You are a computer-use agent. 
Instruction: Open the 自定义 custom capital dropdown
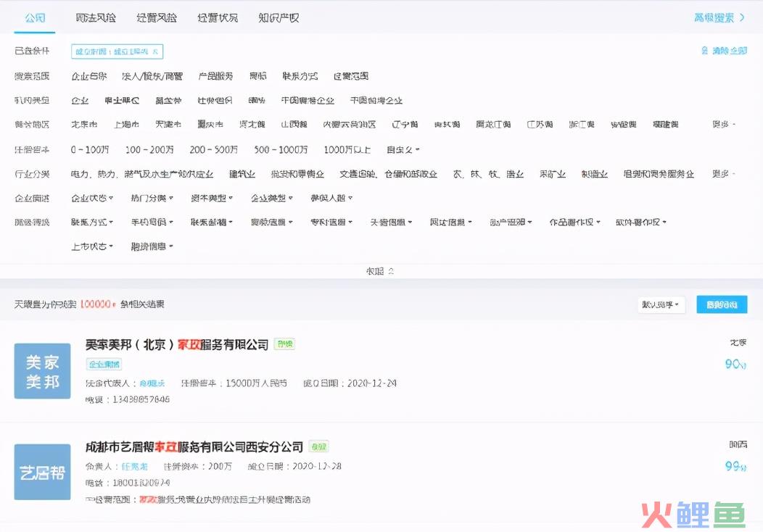click(x=403, y=150)
